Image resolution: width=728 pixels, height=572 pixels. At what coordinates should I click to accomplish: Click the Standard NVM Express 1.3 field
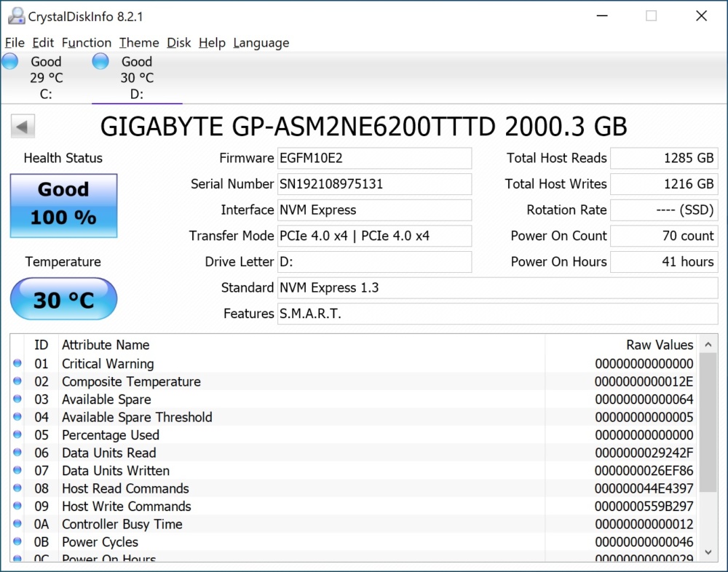[498, 288]
